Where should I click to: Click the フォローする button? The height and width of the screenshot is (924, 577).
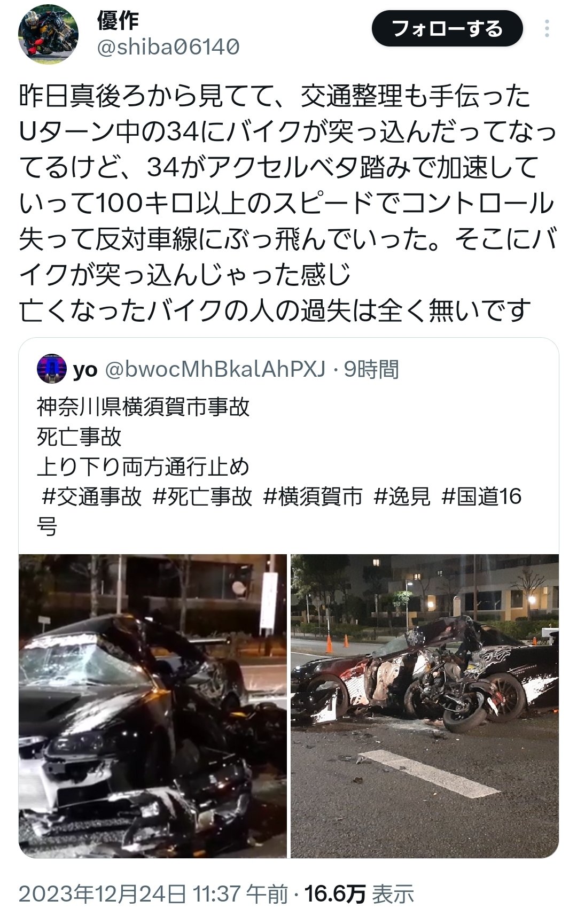447,28
